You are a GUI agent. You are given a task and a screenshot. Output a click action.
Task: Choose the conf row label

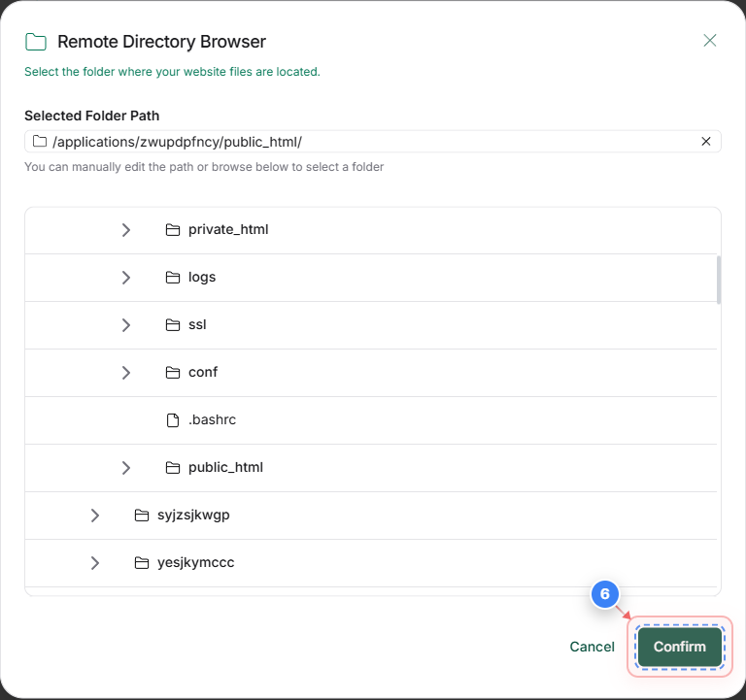203,373
